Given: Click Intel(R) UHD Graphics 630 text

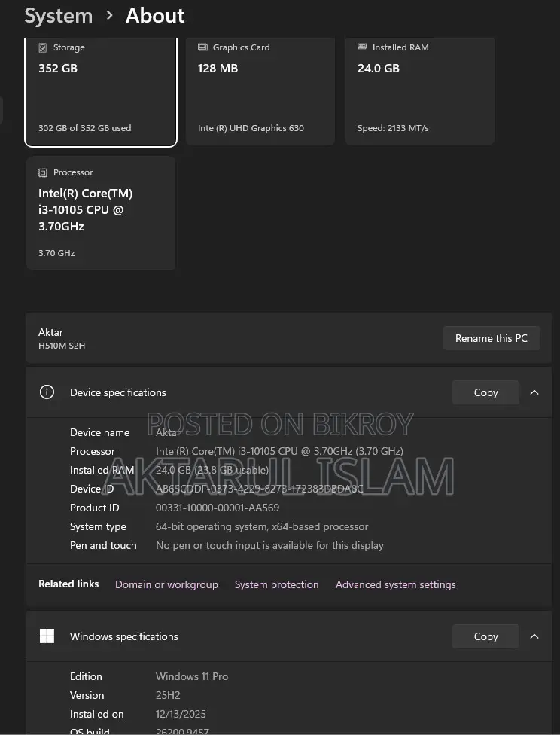Looking at the screenshot, I should point(251,128).
